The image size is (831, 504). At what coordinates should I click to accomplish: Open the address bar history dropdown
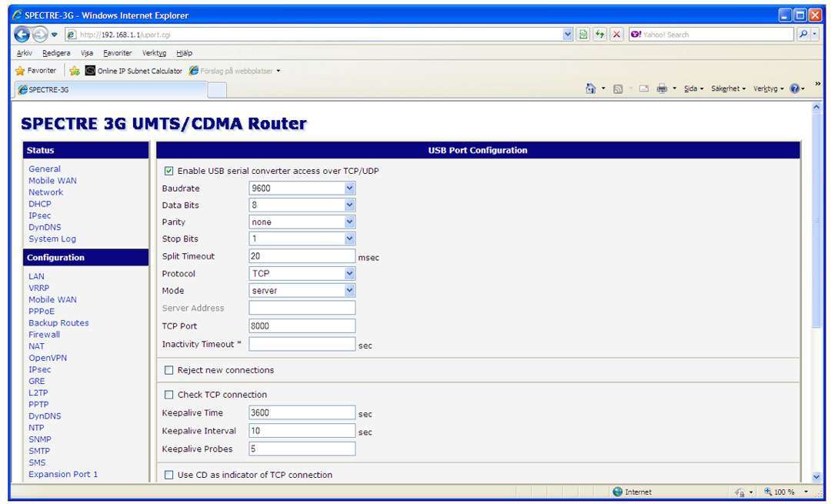coord(568,35)
